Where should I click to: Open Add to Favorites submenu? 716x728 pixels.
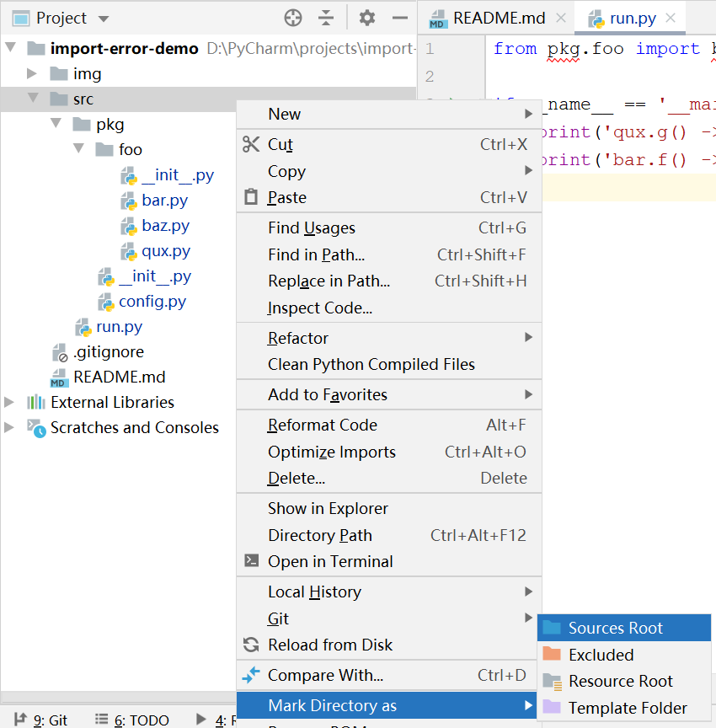tap(389, 394)
